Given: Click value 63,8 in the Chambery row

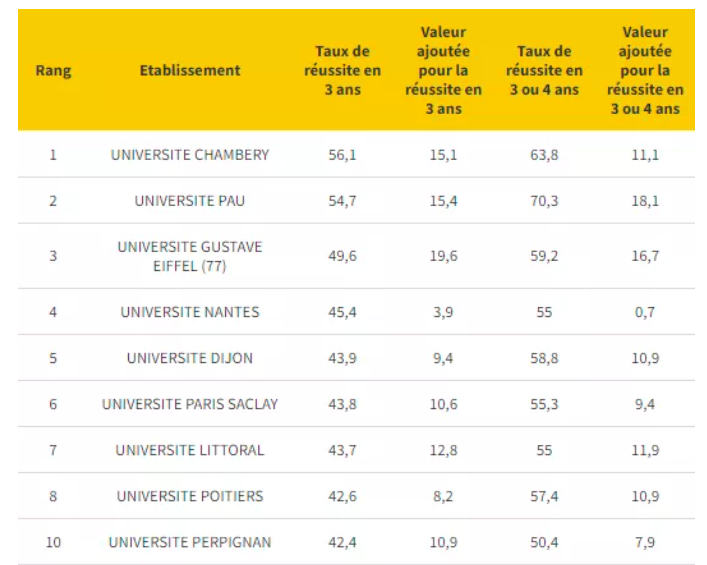Looking at the screenshot, I should pyautogui.click(x=544, y=155).
